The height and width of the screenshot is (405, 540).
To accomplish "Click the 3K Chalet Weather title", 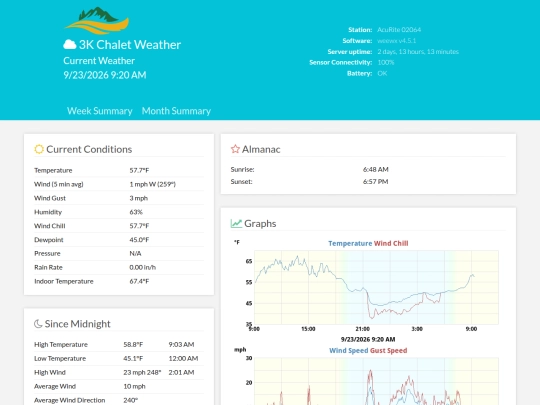I will tap(130, 44).
